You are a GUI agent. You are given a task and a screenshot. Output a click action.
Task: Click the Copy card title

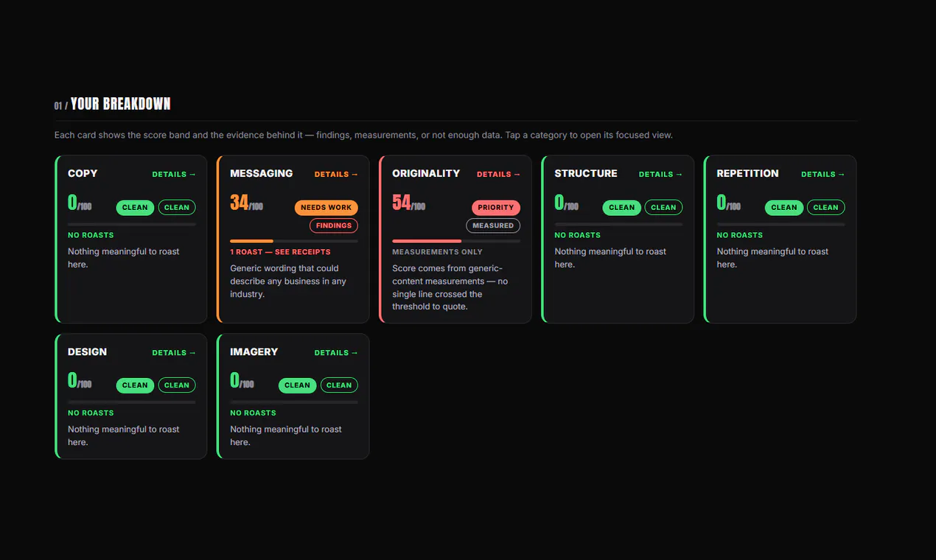[x=83, y=174]
